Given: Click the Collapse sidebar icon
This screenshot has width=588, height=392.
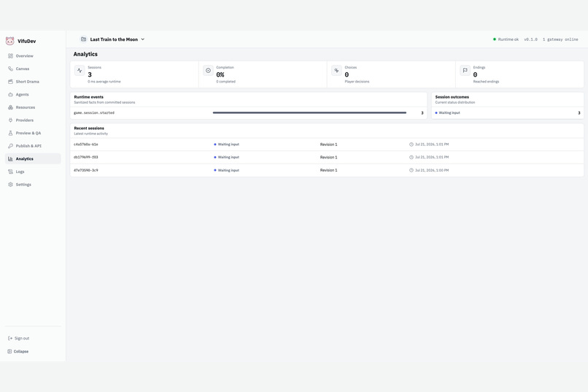Looking at the screenshot, I should tap(9, 352).
